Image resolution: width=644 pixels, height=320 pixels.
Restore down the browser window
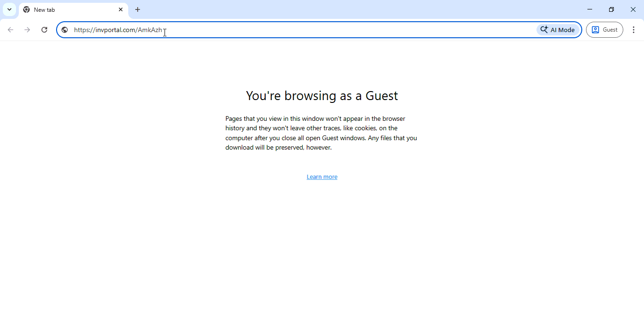tap(611, 9)
